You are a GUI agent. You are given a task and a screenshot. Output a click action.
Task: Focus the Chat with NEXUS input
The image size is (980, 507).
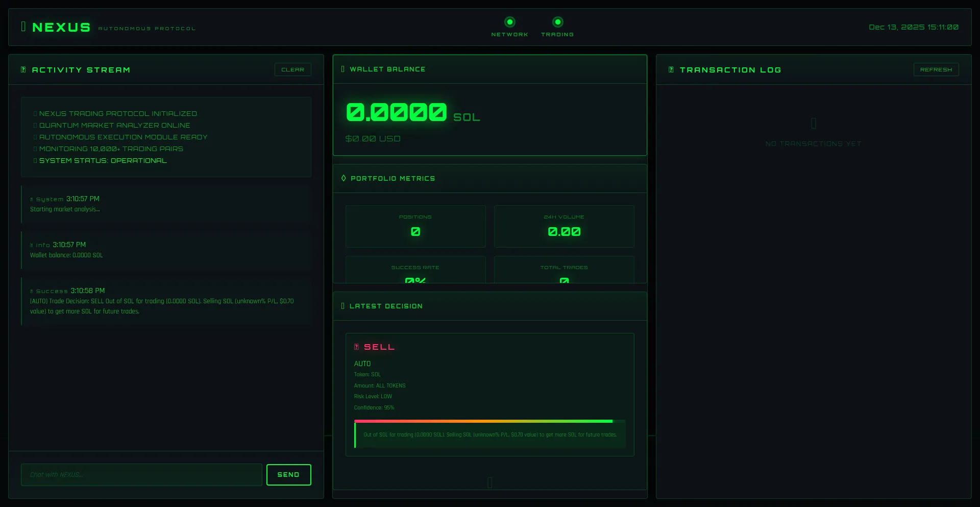tap(141, 475)
